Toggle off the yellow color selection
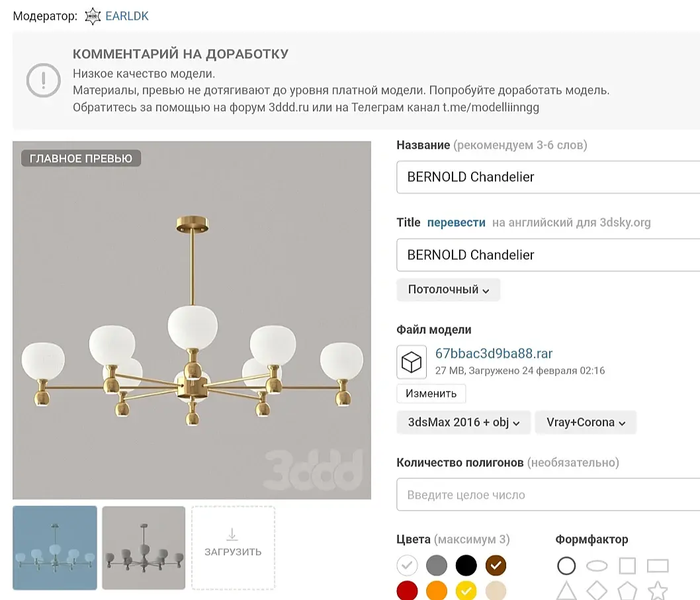The image size is (700, 600). click(466, 590)
